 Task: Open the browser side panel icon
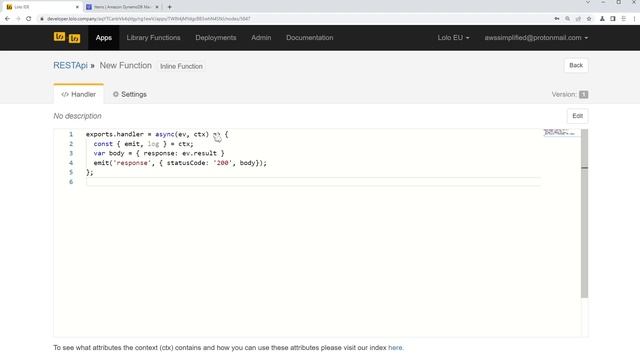point(613,19)
